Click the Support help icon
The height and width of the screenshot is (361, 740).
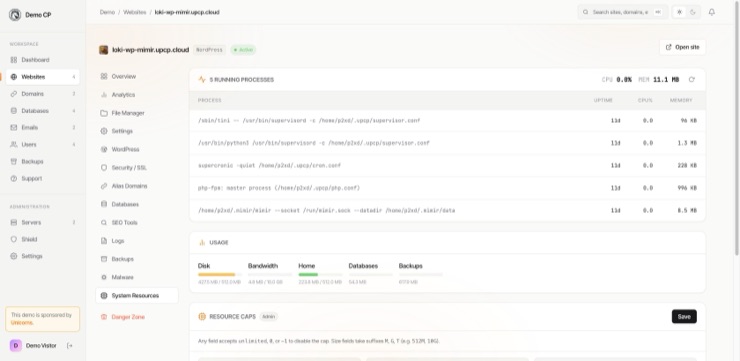click(14, 178)
